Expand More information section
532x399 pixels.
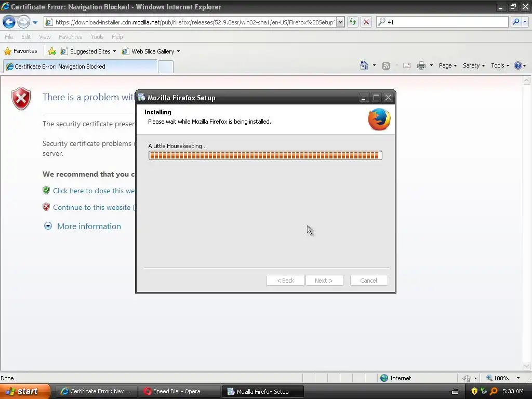(83, 227)
